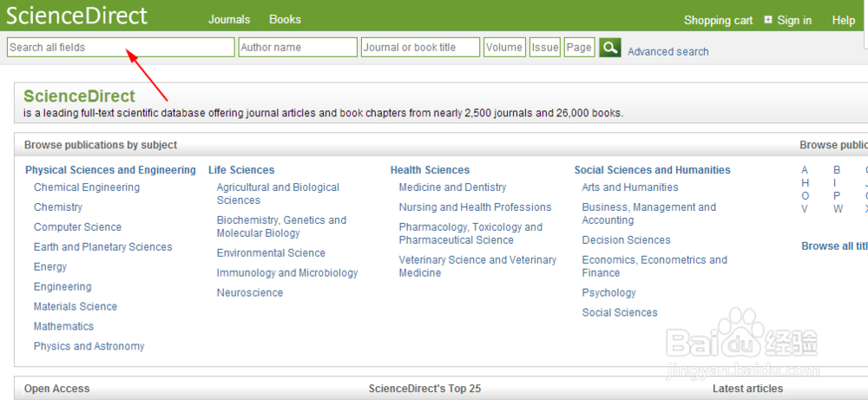Open the Books menu
Viewport: 868px width, 400px height.
[285, 19]
